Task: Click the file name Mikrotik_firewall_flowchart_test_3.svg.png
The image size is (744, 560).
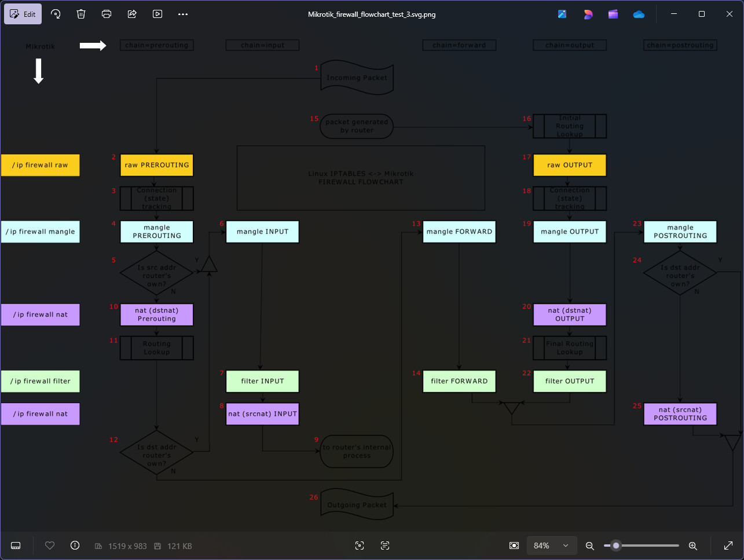Action: pyautogui.click(x=372, y=14)
